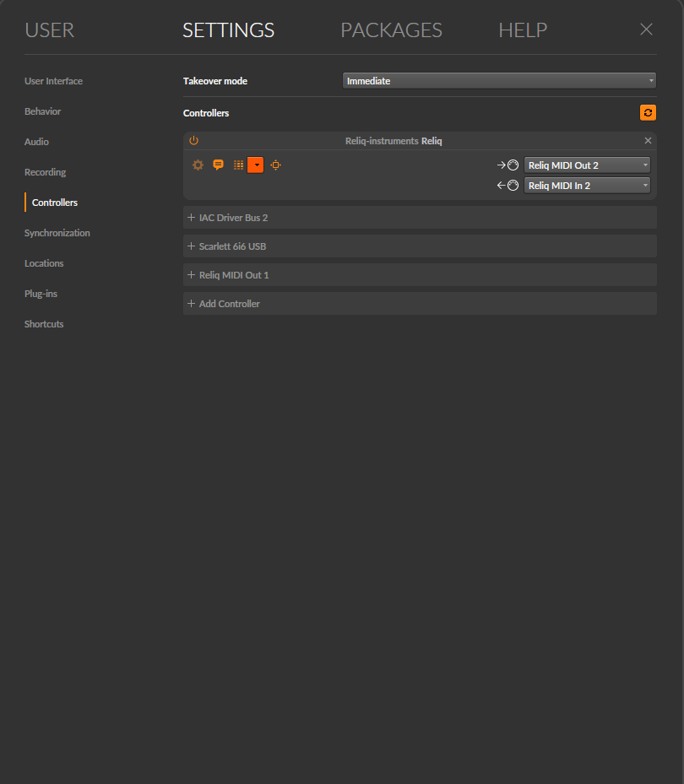Open the Reliq MIDI Out 2 dropdown
The image size is (684, 784).
[587, 165]
